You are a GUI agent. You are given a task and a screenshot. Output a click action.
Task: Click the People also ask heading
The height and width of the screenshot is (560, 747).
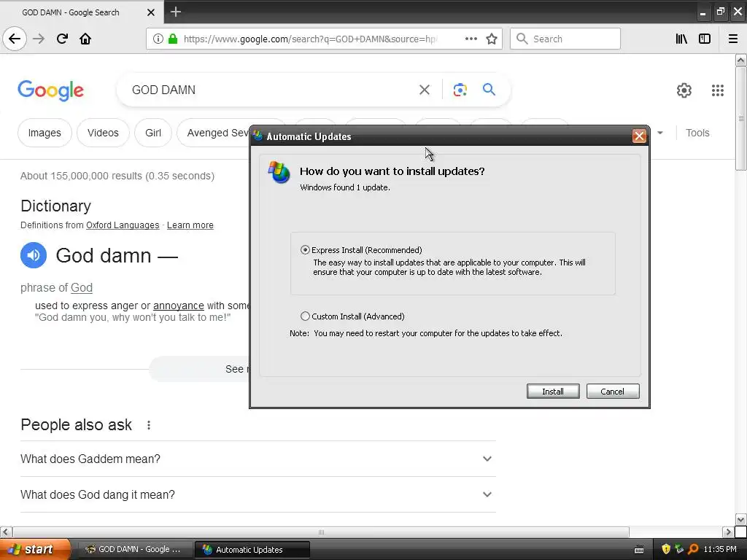pos(76,425)
